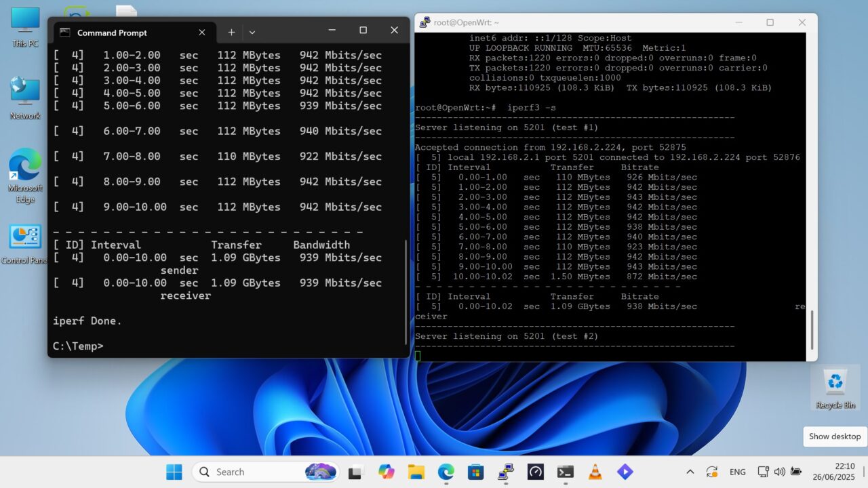Click the PuTTY icon in the root@OpenWrt title bar

point(425,22)
